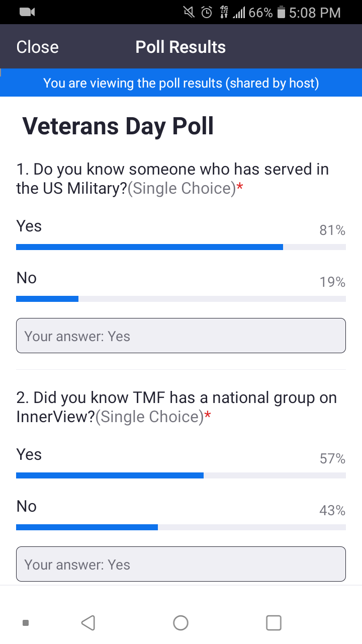
Task: Tap the video camera status icon
Action: [x=27, y=12]
